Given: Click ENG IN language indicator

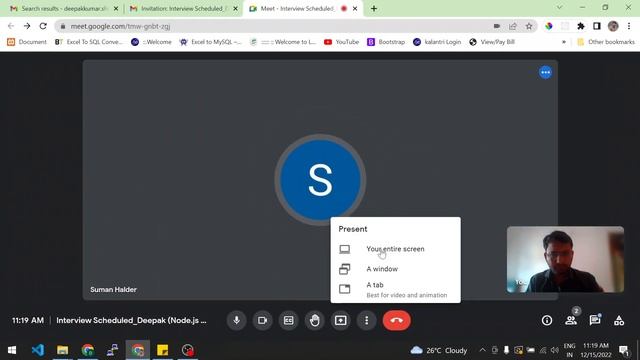Looking at the screenshot, I should tap(569, 350).
